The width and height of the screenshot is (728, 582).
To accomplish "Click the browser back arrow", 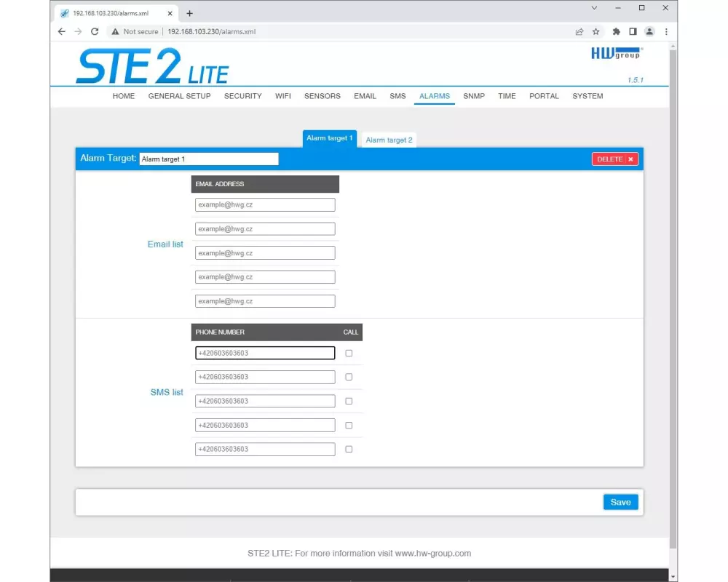I will coord(62,31).
